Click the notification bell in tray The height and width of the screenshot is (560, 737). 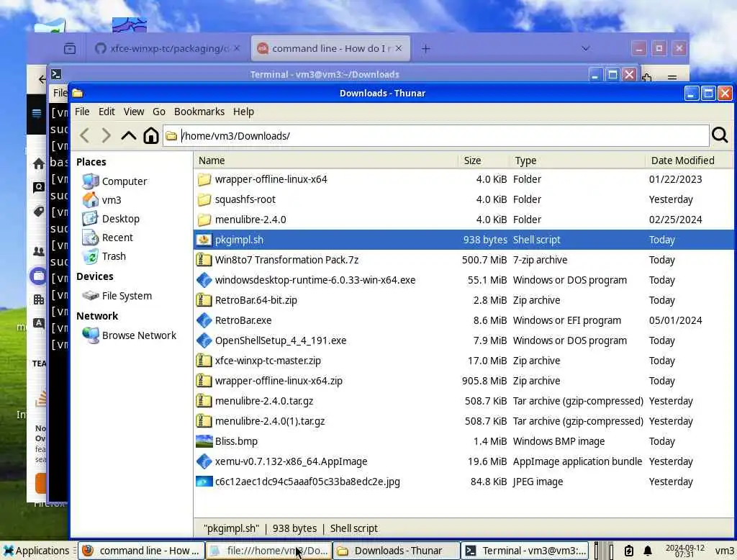(647, 551)
